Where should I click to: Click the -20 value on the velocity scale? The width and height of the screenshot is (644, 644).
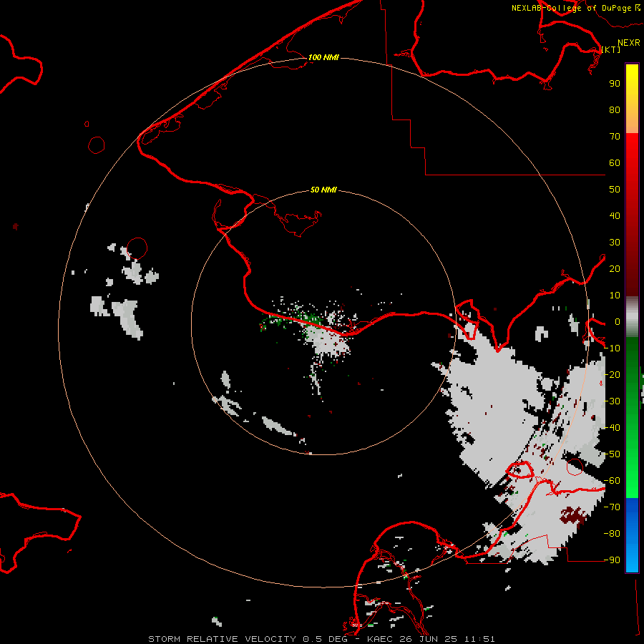click(612, 374)
